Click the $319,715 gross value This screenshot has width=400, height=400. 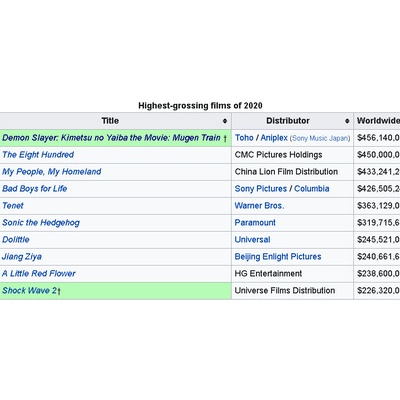378,223
